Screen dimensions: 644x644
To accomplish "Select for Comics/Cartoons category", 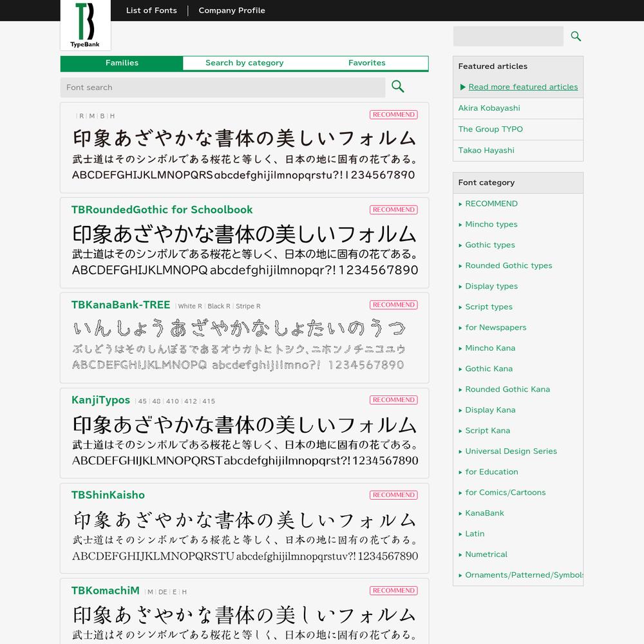I will (x=505, y=492).
